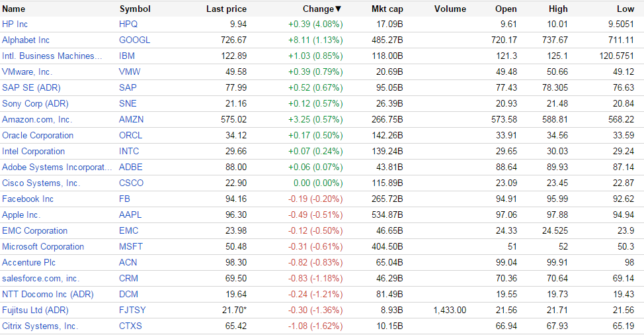Sort table by Change column arrow
Viewport: 644px width, 335px height.
(339, 9)
